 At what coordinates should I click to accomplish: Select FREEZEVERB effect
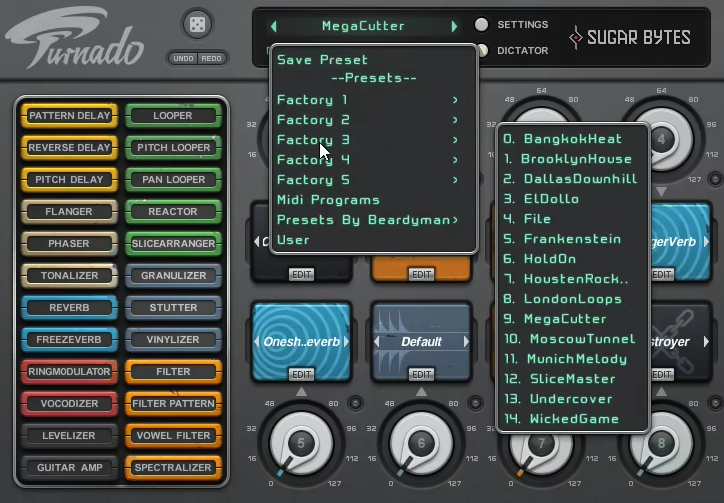[69, 339]
